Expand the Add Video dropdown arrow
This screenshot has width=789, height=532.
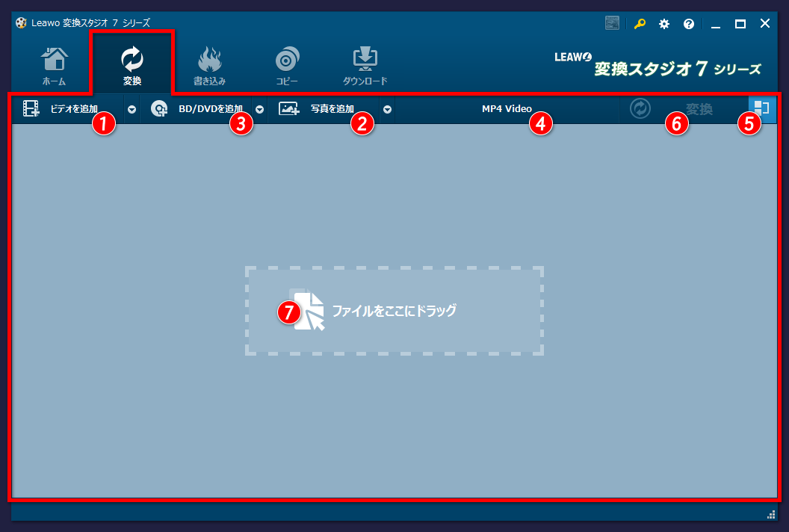tap(131, 109)
